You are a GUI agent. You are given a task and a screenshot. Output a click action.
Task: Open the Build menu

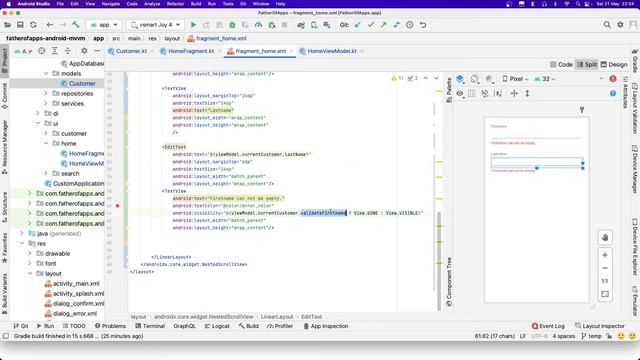[196, 4]
